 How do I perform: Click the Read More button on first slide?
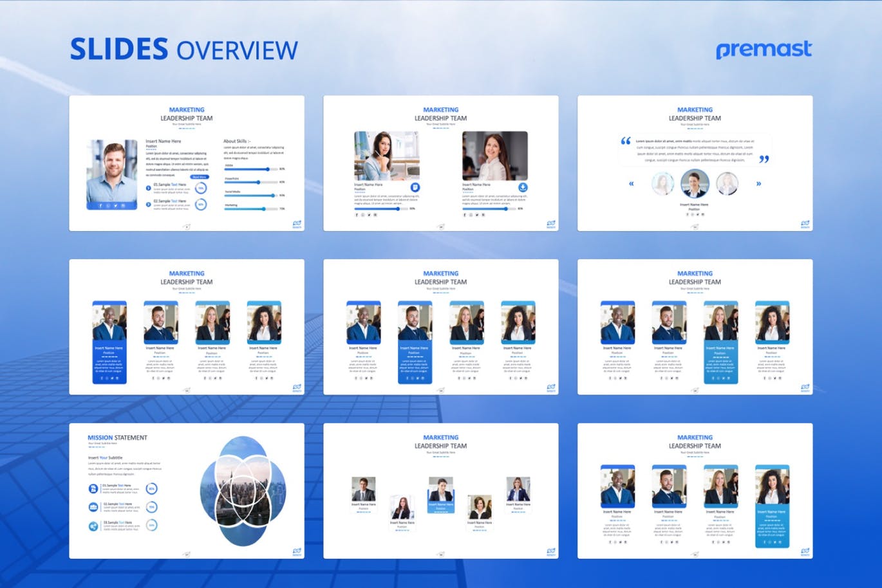(199, 176)
